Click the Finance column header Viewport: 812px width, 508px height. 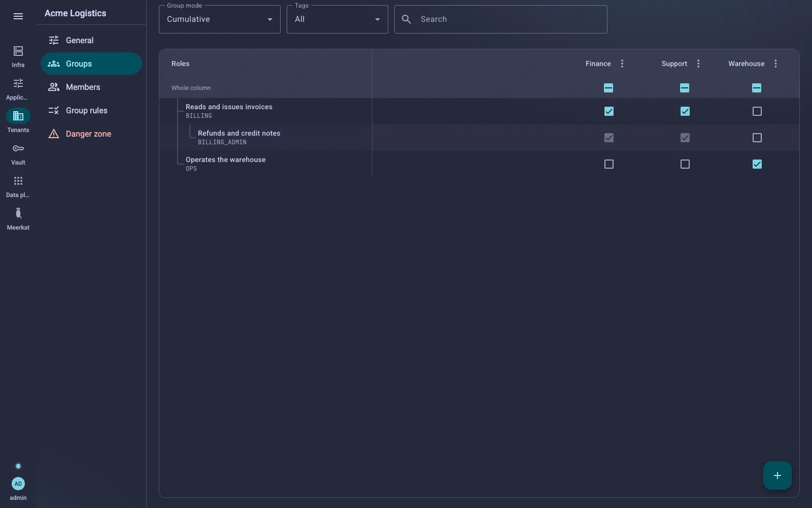coord(598,63)
